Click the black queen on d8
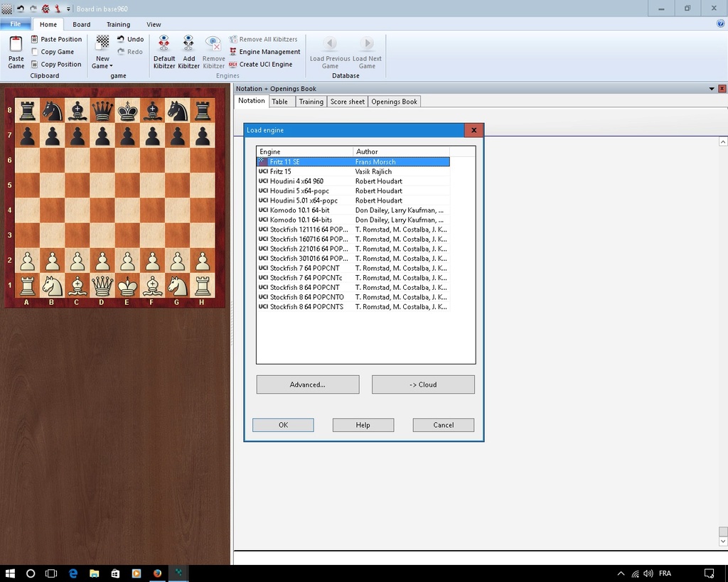Screen dimensions: 728x582 [x=102, y=110]
